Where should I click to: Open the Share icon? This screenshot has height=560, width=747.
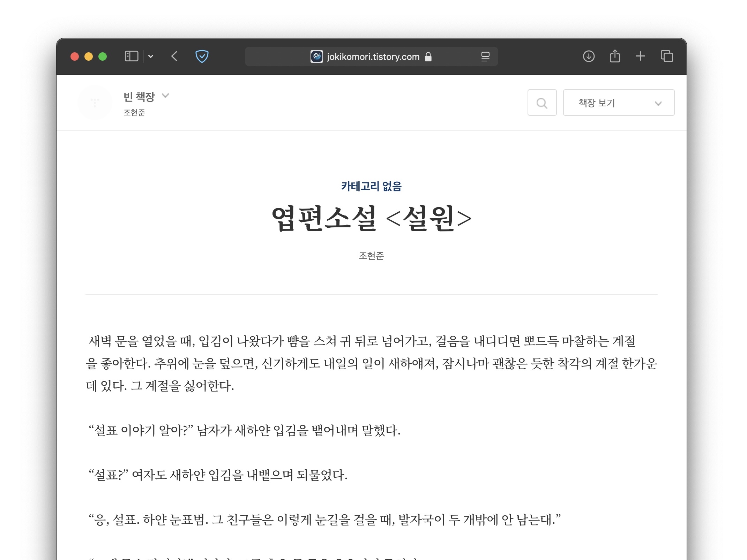point(615,56)
